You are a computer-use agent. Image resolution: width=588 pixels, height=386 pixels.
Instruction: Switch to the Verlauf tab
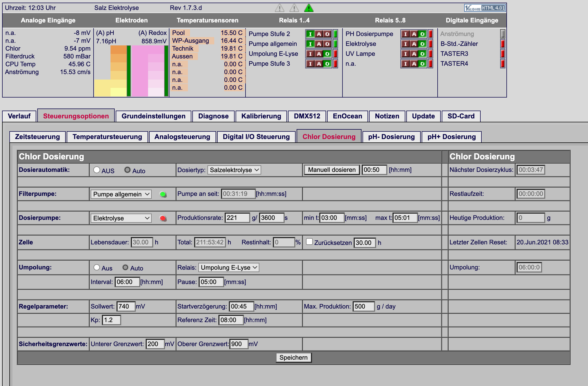point(19,116)
